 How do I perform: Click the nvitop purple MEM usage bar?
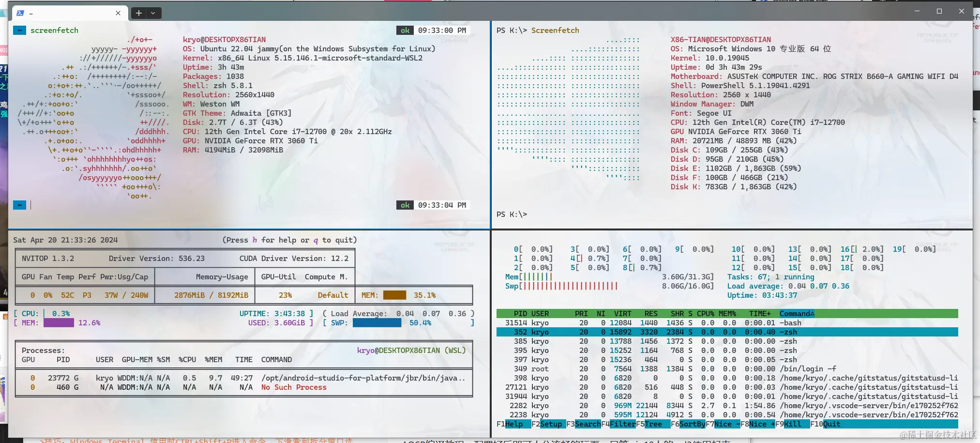tap(59, 323)
